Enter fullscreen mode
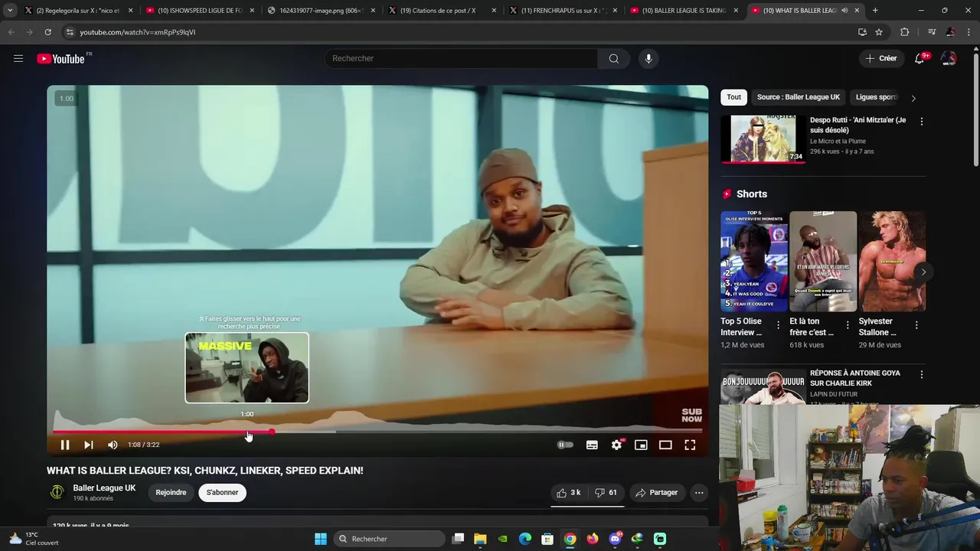Screen dimensions: 980x551 point(690,445)
